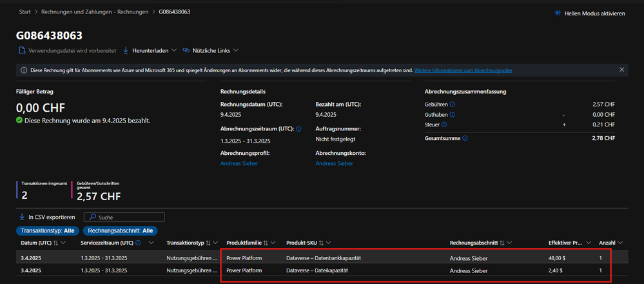Click info icon next to Guthaben
This screenshot has width=644, height=284.
click(x=453, y=115)
